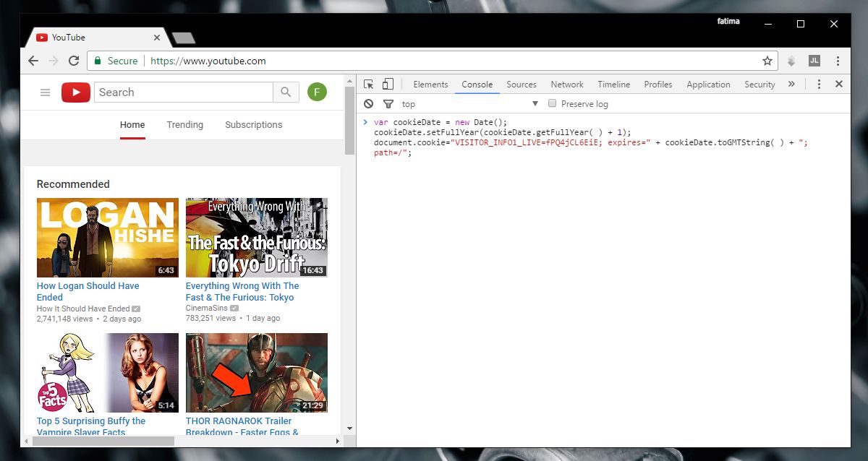Enable the Preserve log checkbox
868x461 pixels.
[553, 104]
